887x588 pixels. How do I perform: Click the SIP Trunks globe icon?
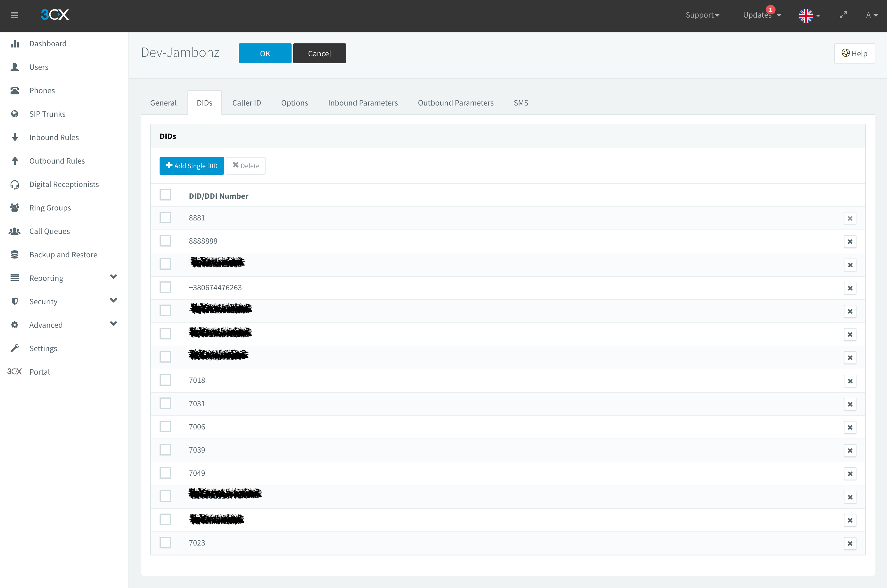[15, 114]
